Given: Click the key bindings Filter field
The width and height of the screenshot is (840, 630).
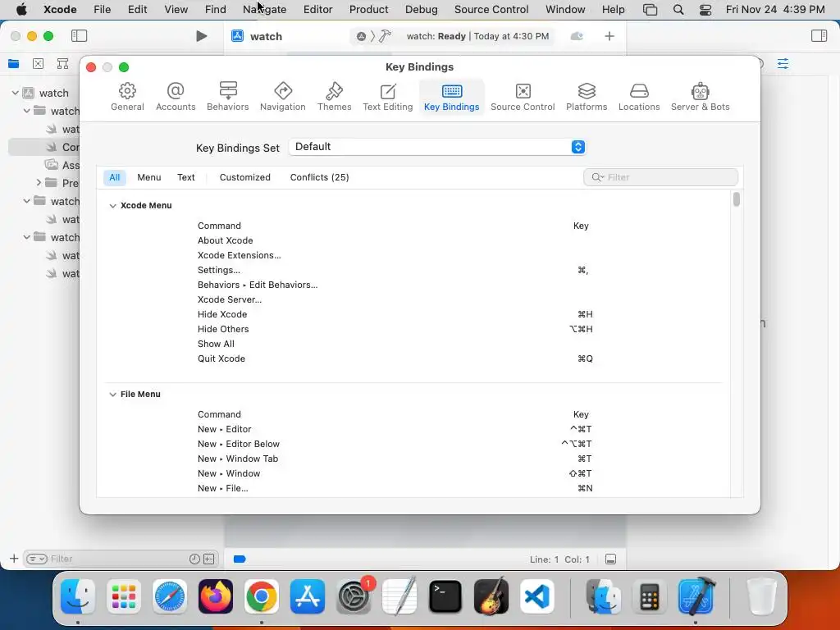Looking at the screenshot, I should click(x=660, y=177).
